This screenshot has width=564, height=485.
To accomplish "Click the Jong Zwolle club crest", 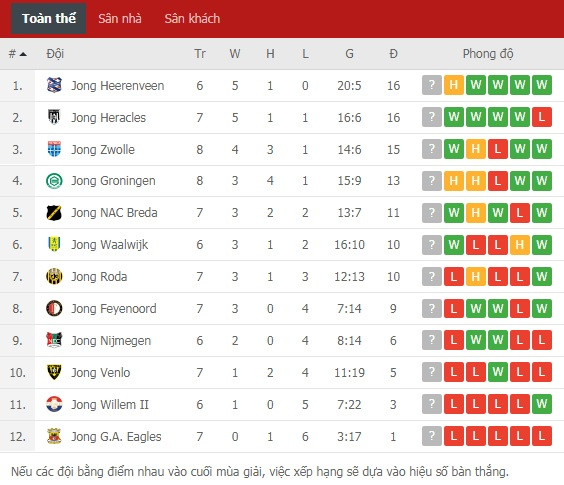I will click(54, 149).
